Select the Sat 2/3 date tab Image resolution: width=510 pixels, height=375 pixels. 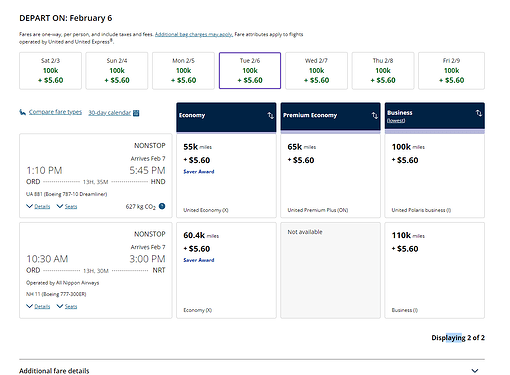pos(50,71)
